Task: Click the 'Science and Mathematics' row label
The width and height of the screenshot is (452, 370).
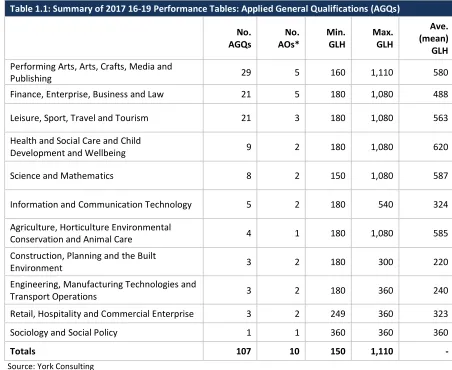Action: coord(62,176)
